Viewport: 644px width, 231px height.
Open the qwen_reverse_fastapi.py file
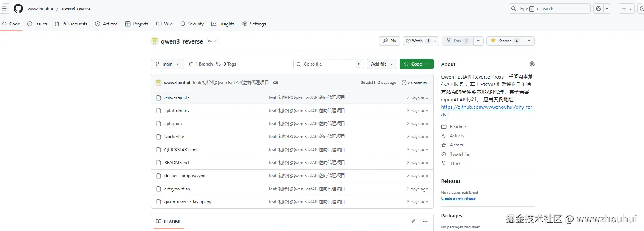pos(188,202)
